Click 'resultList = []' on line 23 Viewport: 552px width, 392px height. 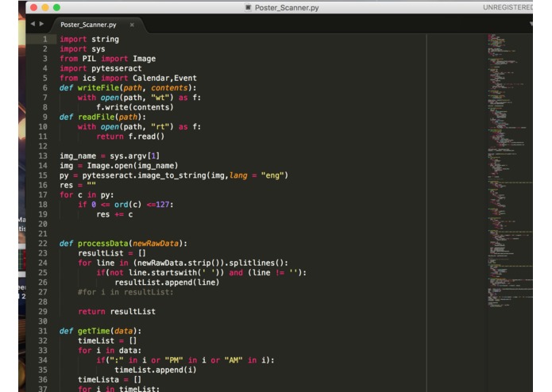click(112, 253)
